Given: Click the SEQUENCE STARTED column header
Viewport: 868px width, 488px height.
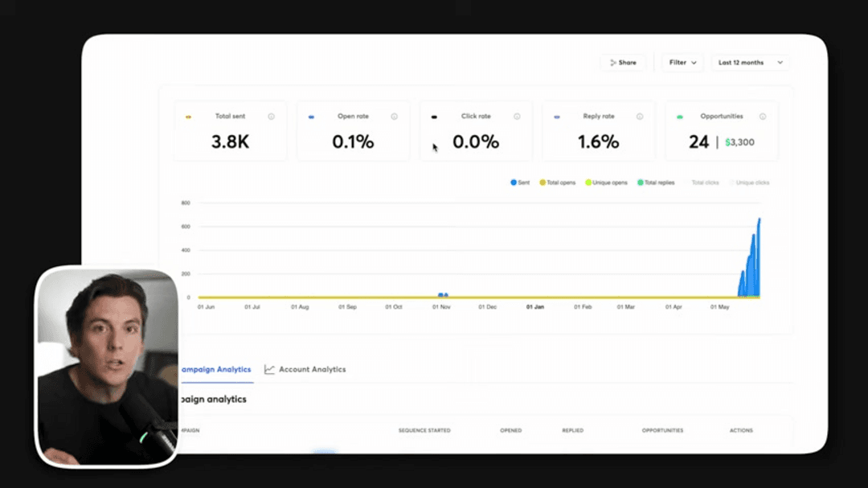Looking at the screenshot, I should pos(424,430).
